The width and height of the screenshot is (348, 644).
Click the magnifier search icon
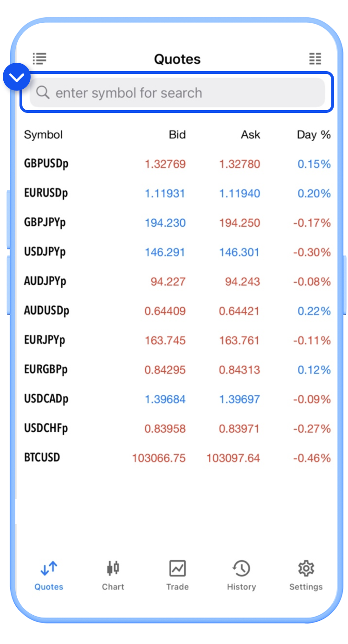click(43, 92)
